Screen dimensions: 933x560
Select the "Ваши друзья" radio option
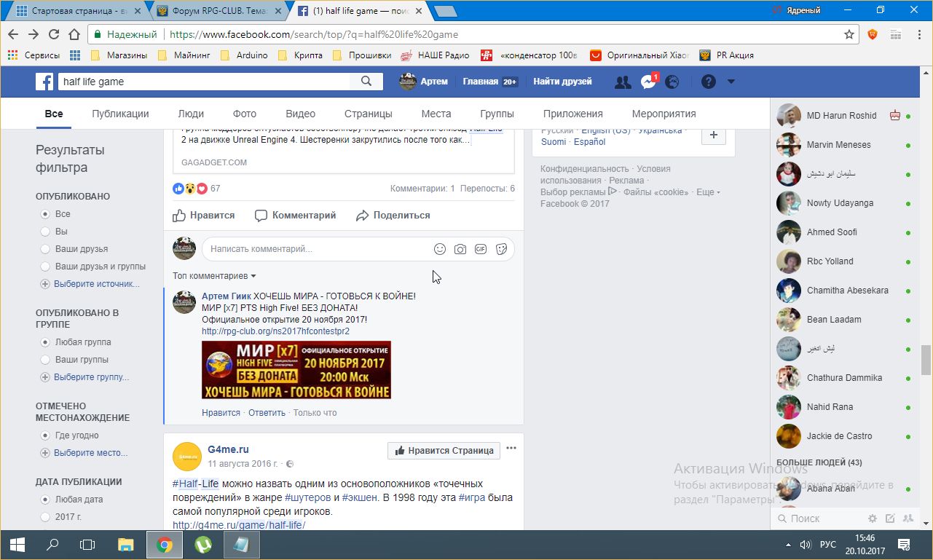click(45, 249)
